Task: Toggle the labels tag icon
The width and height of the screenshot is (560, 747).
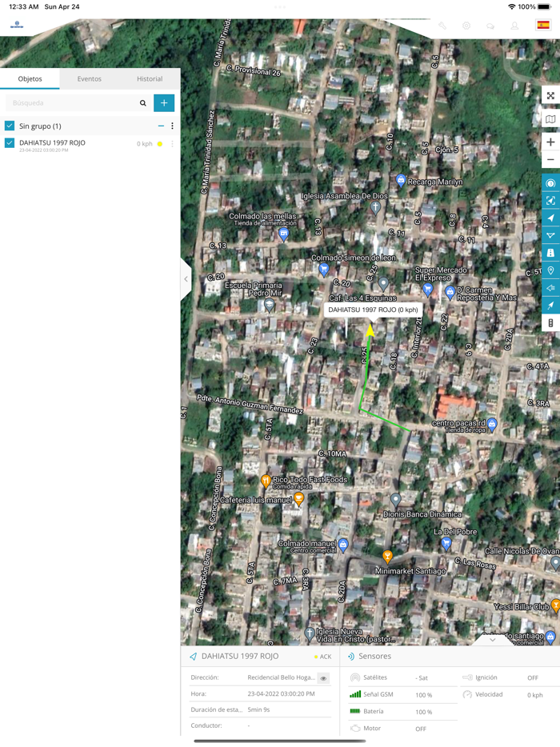Action: click(550, 288)
